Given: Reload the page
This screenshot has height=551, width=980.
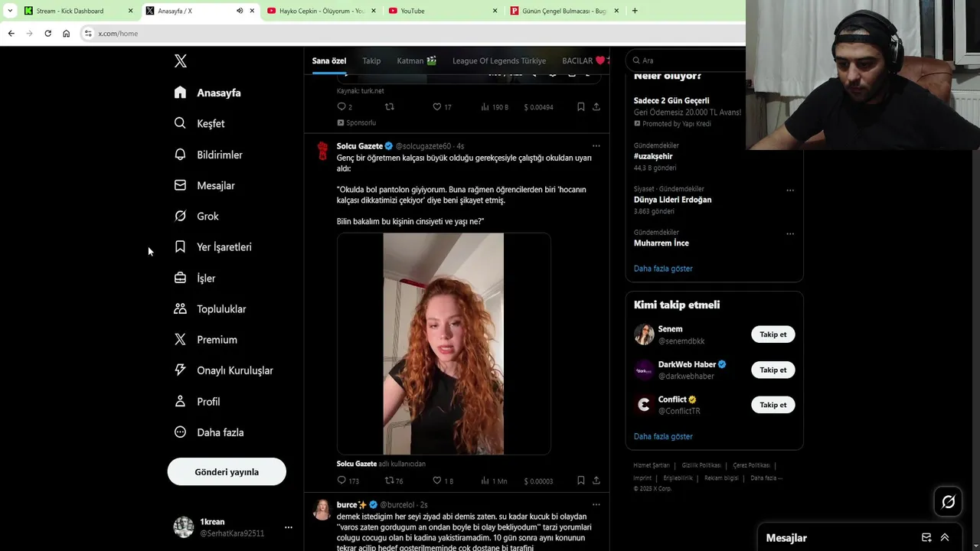Looking at the screenshot, I should pyautogui.click(x=47, y=33).
